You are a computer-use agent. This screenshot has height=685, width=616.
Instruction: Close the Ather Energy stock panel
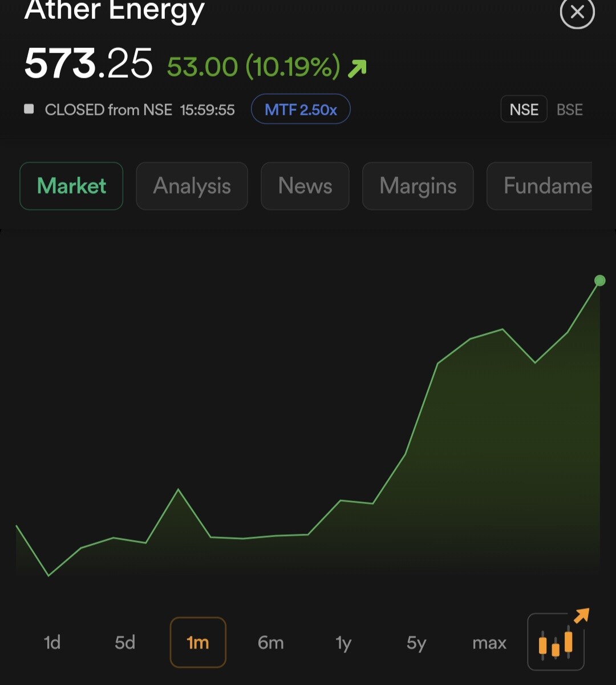pyautogui.click(x=577, y=12)
